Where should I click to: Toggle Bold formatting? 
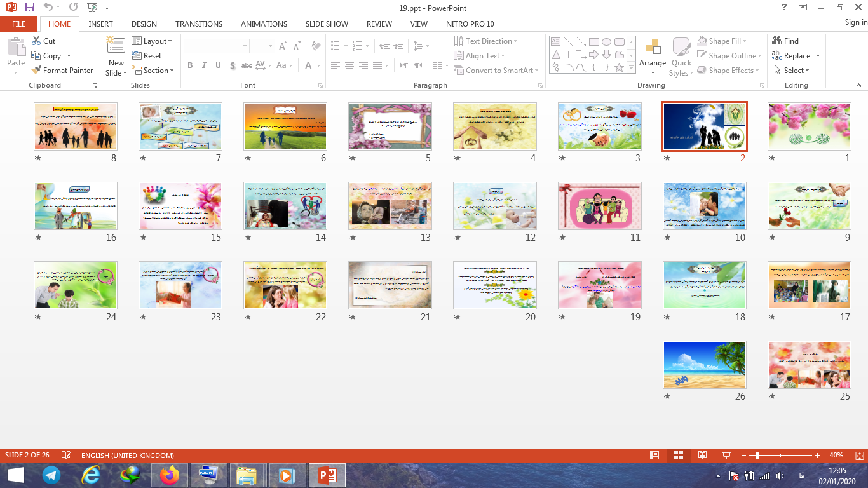pos(190,65)
